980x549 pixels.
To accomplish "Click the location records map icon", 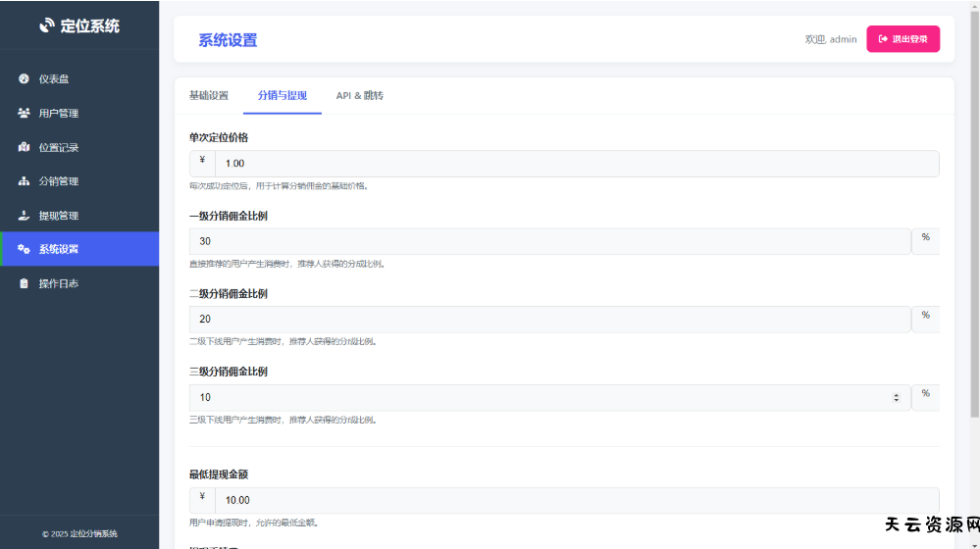I will pos(24,148).
